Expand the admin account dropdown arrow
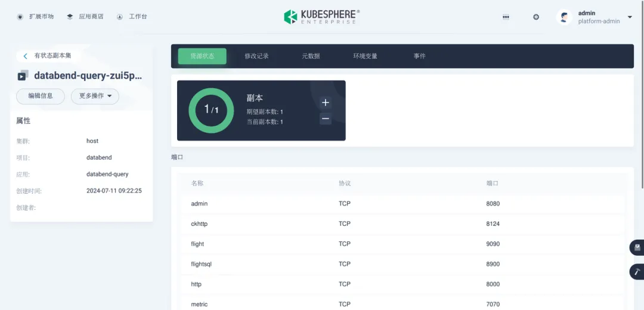The width and height of the screenshot is (644, 310). [x=630, y=17]
